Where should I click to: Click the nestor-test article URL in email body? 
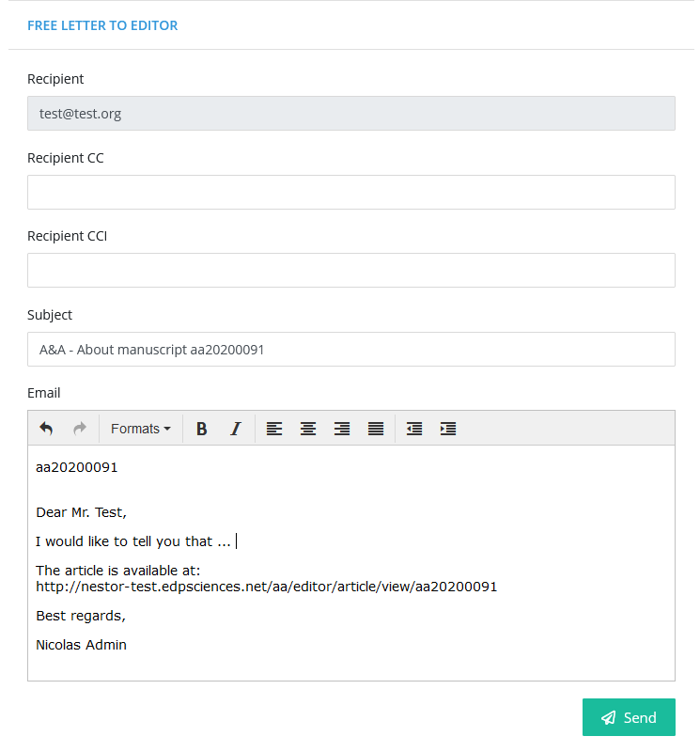(267, 587)
